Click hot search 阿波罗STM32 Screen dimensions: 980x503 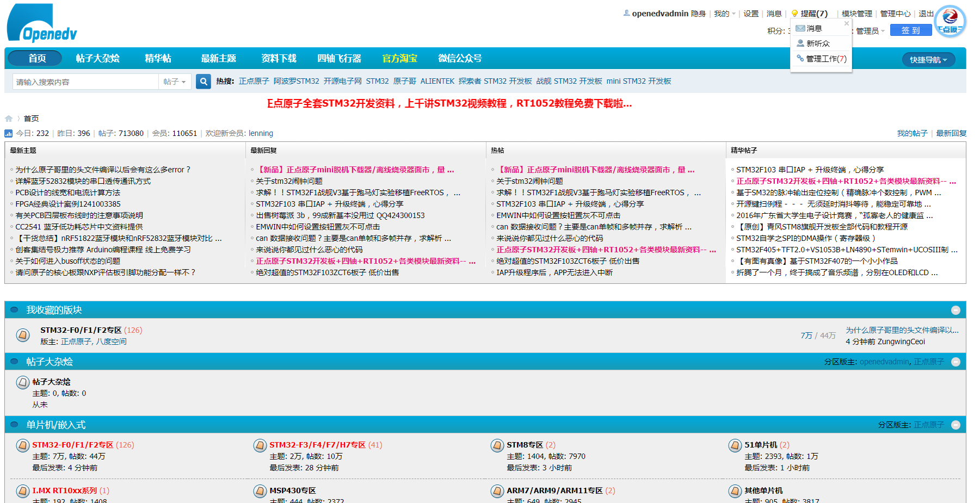[x=296, y=81]
